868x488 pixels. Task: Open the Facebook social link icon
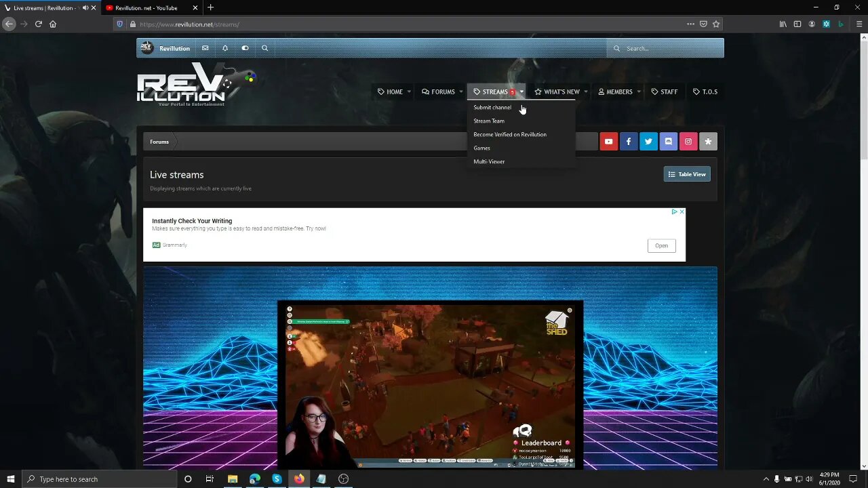629,142
